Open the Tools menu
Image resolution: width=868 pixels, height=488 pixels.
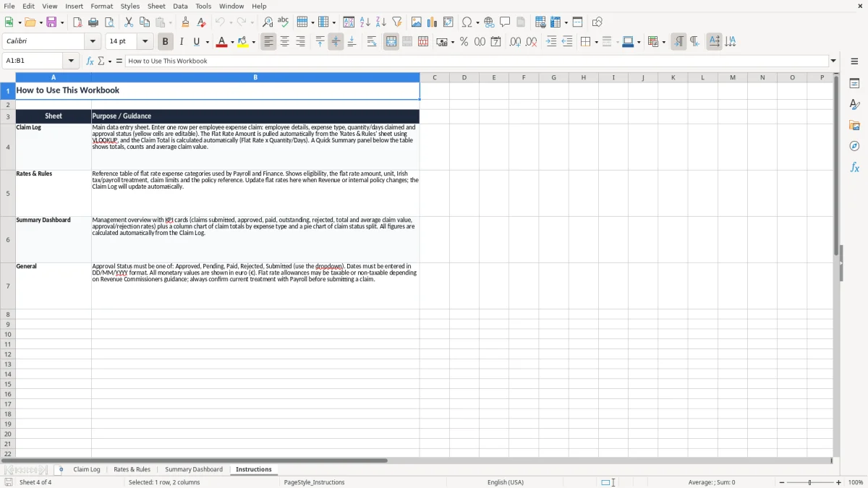point(203,6)
